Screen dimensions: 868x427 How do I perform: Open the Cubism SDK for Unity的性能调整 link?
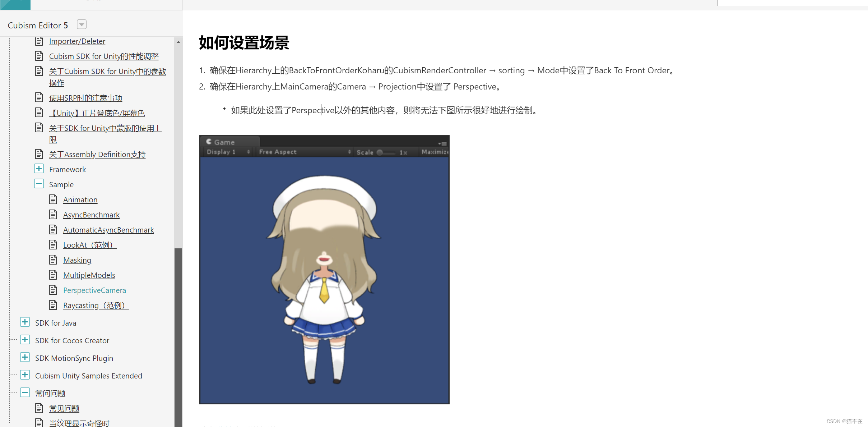104,56
